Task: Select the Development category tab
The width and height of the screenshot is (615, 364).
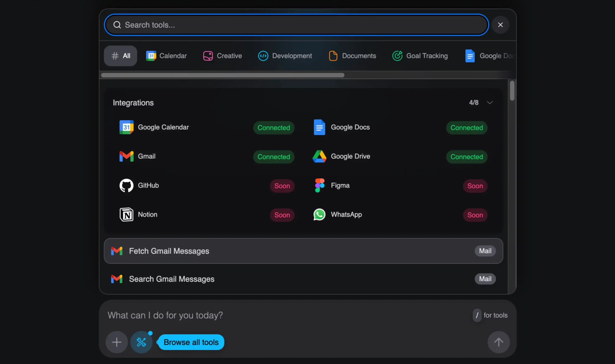Action: [285, 56]
